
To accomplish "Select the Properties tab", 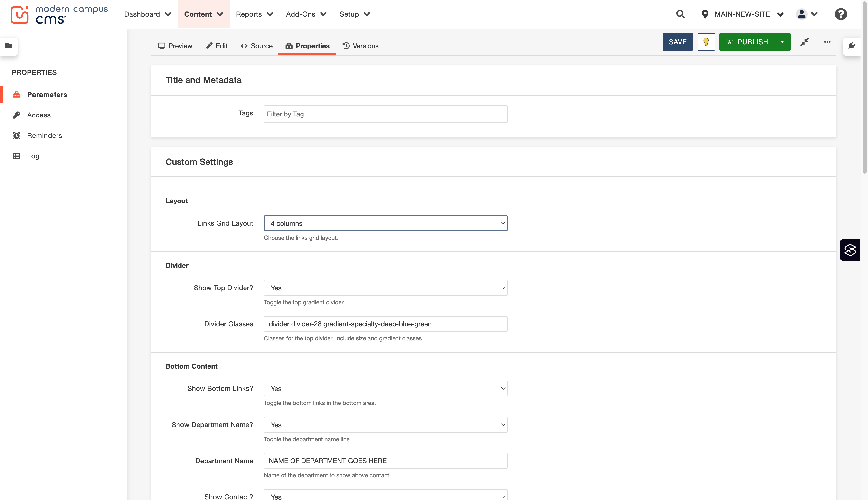I will point(307,46).
